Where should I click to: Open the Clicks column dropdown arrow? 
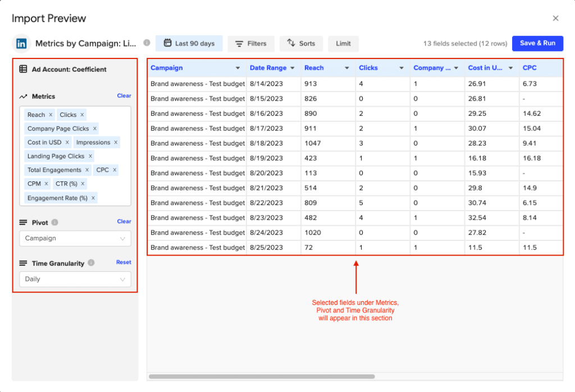[401, 68]
